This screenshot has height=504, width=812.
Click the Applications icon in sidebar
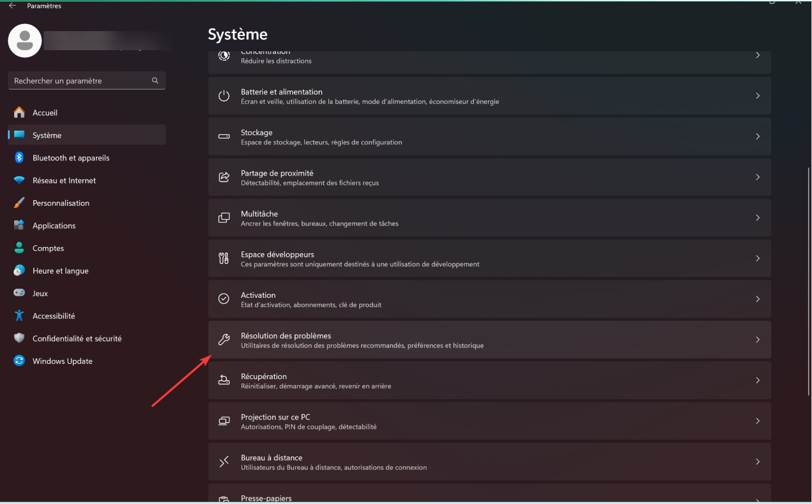click(x=19, y=225)
